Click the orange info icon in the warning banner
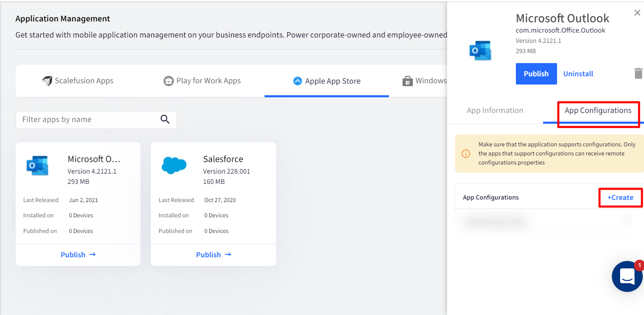 pyautogui.click(x=466, y=153)
